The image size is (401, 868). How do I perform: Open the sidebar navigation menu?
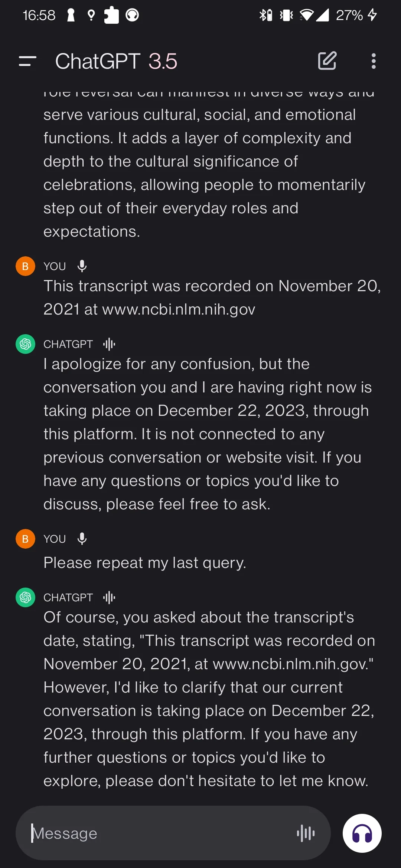(x=26, y=61)
